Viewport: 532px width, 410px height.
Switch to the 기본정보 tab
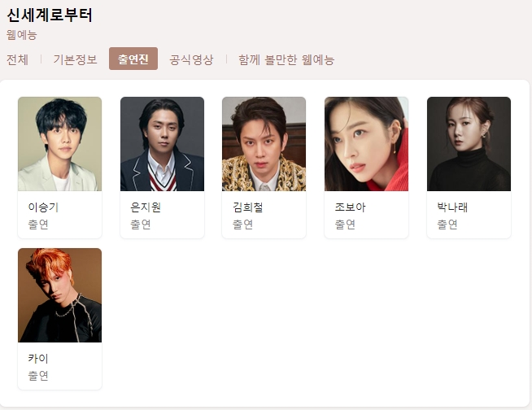[76, 59]
